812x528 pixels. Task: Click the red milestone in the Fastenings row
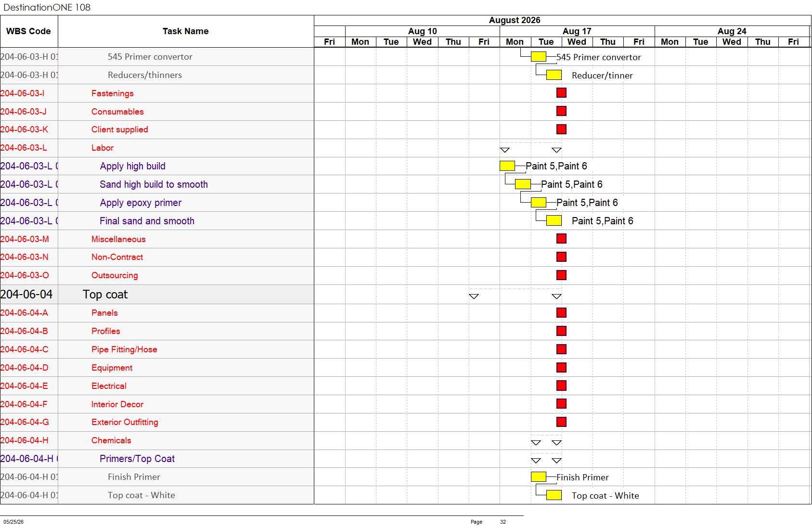tap(561, 93)
